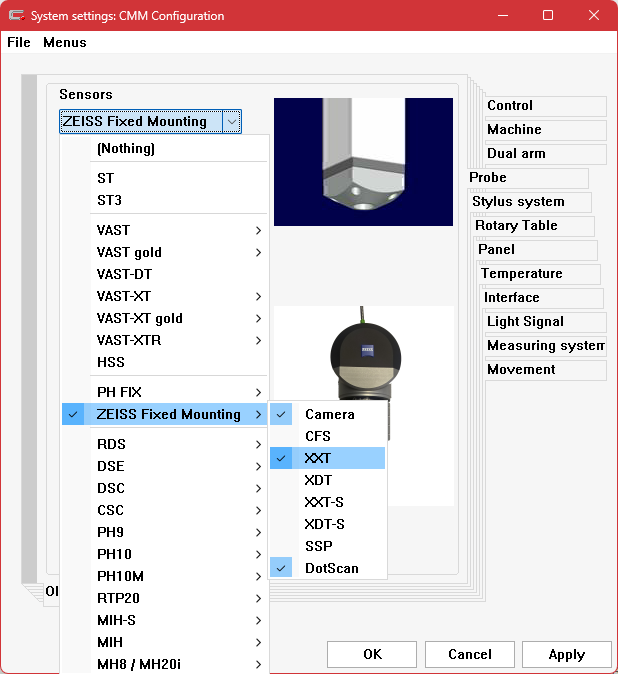Screen dimensions: 618x674
Task: Toggle the CFS submenu option
Action: point(327,436)
